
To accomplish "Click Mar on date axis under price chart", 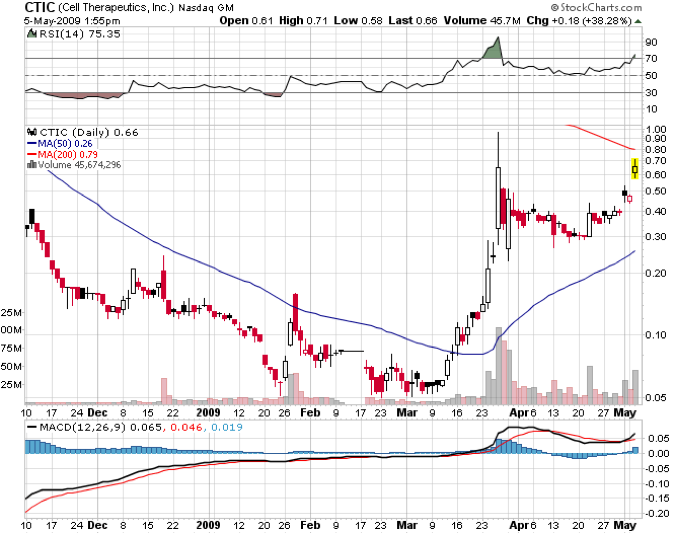I will pos(407,412).
